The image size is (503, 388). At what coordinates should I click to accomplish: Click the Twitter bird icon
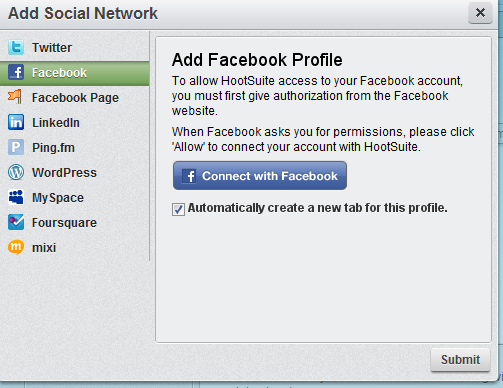[x=16, y=47]
